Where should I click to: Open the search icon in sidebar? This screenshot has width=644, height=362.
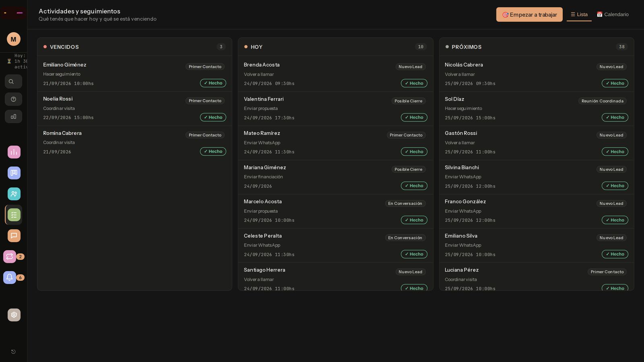tap(13, 82)
